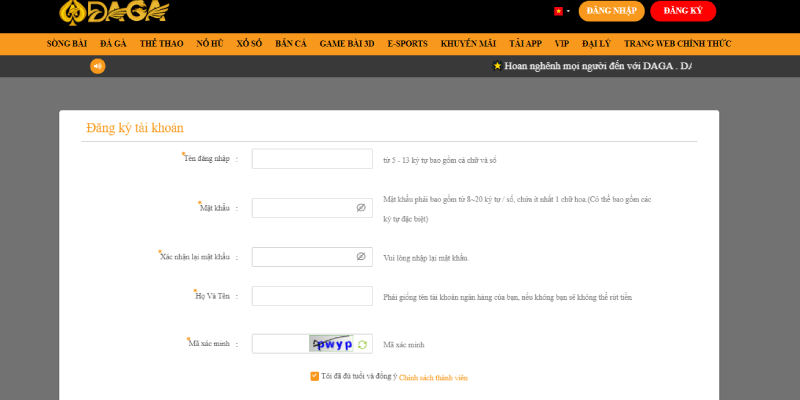Toggle visibility in Mật khẩu field
The height and width of the screenshot is (400, 800).
tap(361, 208)
